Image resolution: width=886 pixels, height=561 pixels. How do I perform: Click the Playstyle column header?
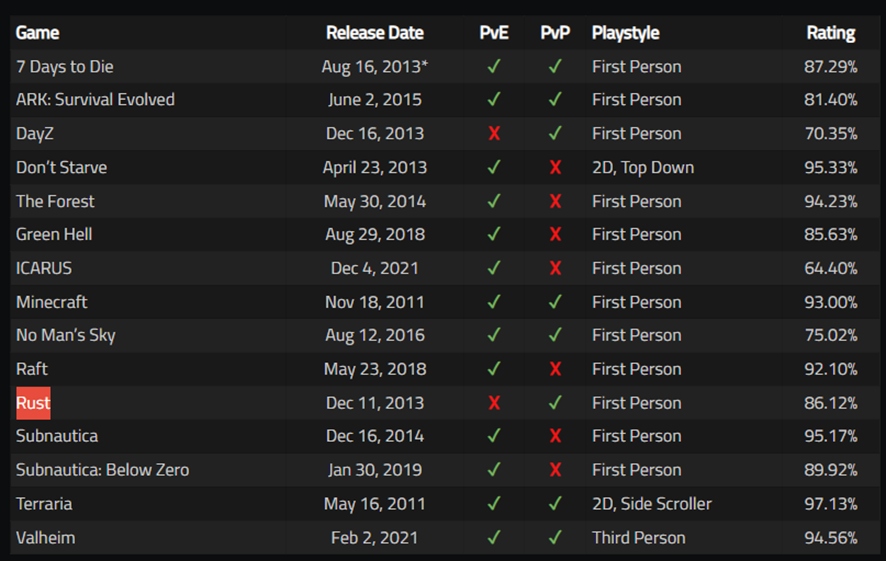pos(625,33)
